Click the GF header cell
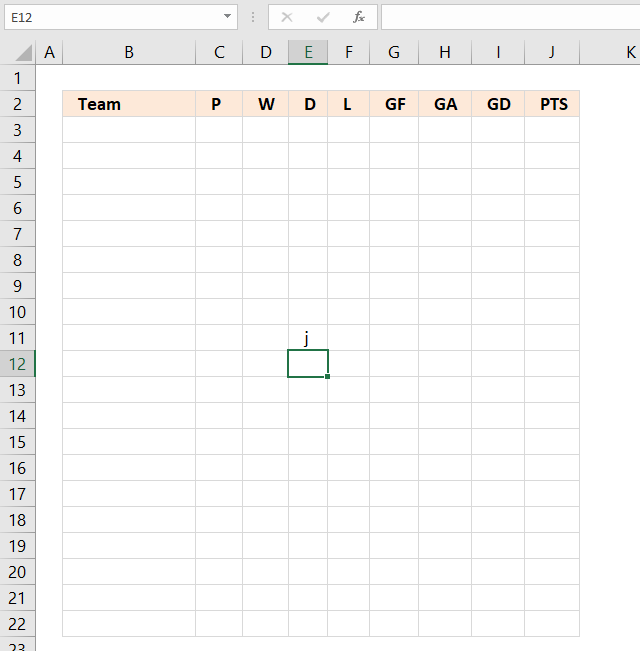Viewport: 640px width, 651px height. click(x=394, y=104)
